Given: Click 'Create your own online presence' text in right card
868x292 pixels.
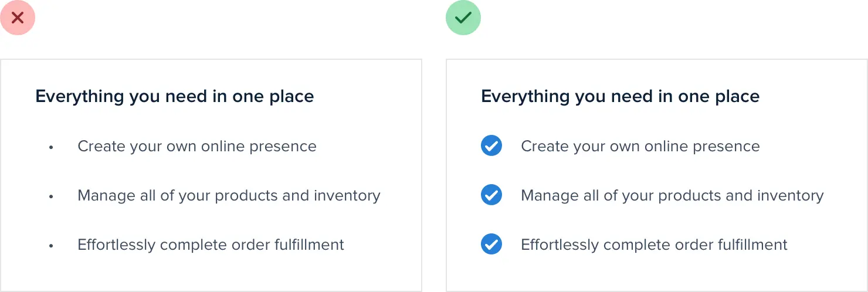Looking at the screenshot, I should point(640,146).
